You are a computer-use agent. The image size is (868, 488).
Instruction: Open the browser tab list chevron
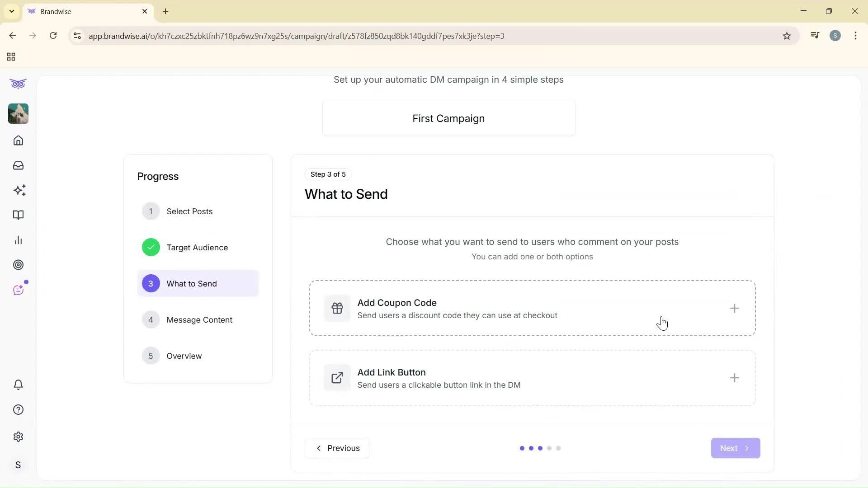pyautogui.click(x=11, y=11)
